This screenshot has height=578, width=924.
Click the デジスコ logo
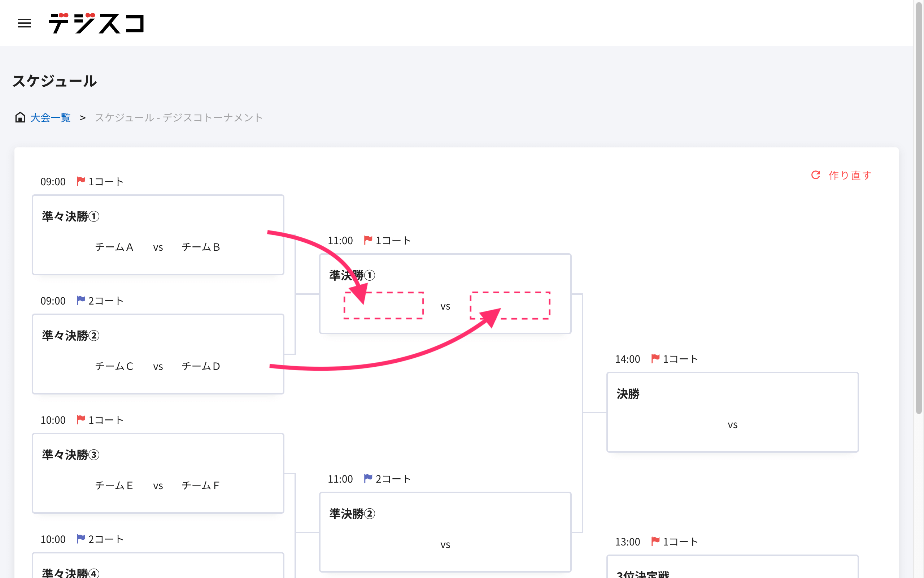tap(96, 23)
